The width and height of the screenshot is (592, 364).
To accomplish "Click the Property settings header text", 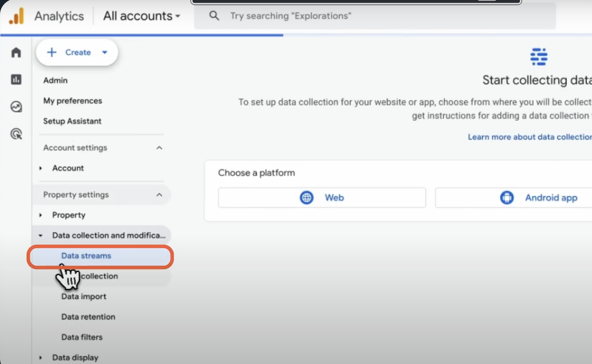I will (76, 195).
